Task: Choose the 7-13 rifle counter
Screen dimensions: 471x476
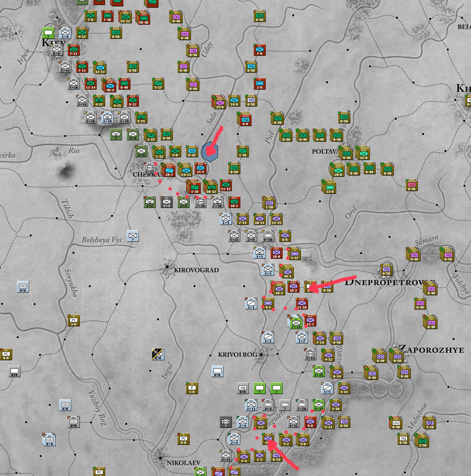Action: coord(243,219)
